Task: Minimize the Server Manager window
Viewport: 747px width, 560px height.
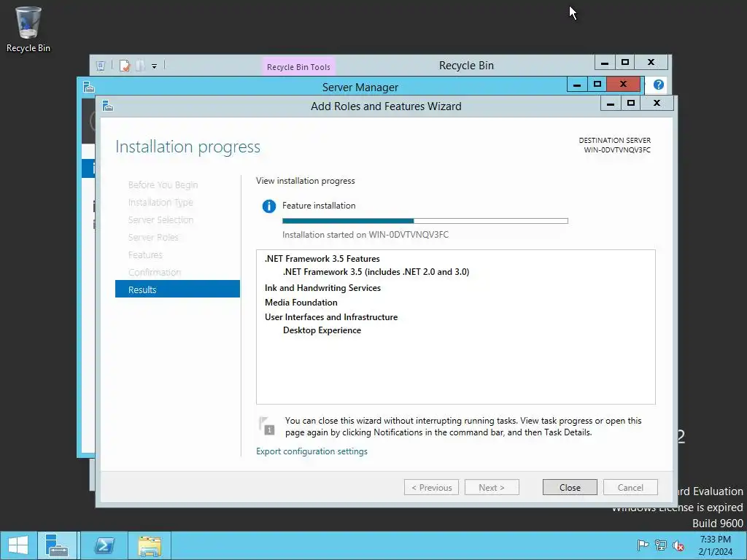Action: click(x=577, y=85)
